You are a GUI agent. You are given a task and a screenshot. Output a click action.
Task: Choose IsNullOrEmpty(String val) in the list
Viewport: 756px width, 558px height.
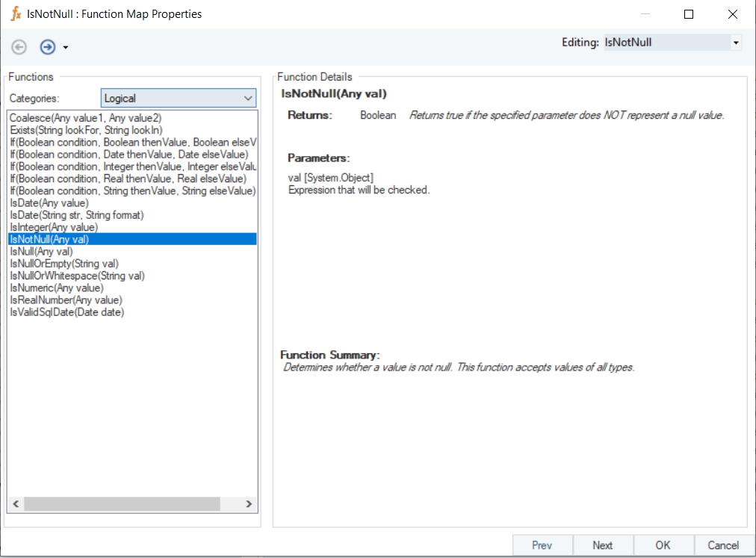pos(64,264)
